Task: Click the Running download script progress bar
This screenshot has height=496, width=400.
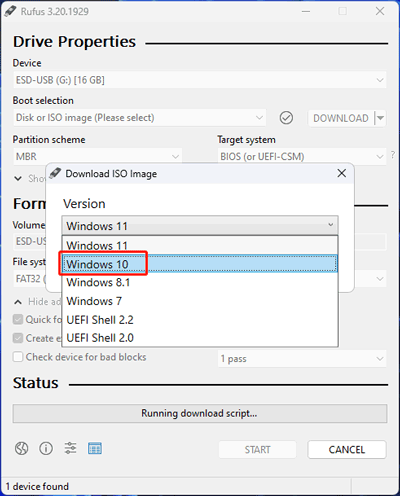Action: (x=200, y=413)
